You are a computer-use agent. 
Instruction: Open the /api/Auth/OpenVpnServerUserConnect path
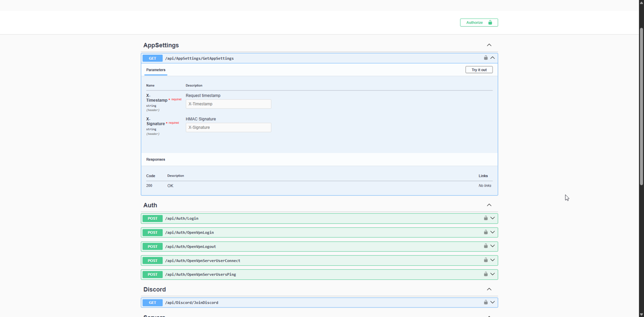tap(203, 261)
